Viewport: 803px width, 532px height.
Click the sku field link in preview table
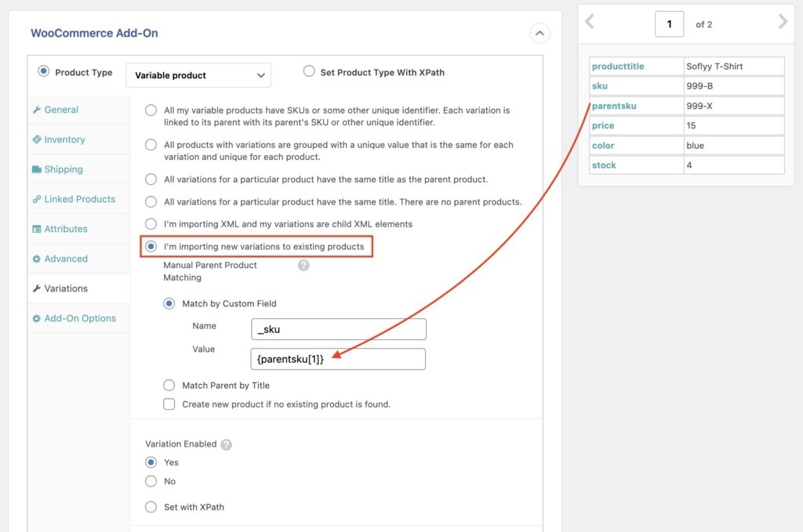click(600, 86)
